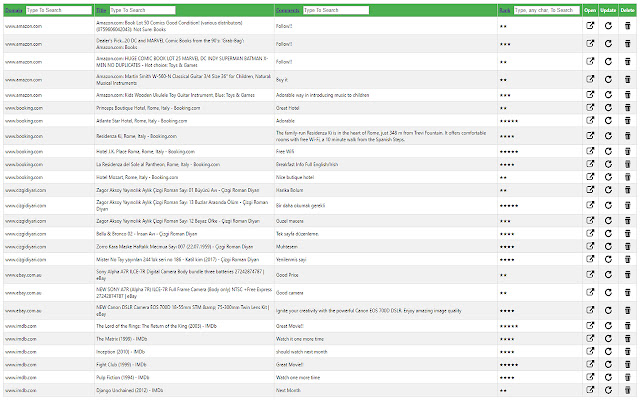Delete the HUGE COMIC BOOK LOT 25 MARVEL row
Image resolution: width=640 pixels, height=400 pixels.
[628, 62]
